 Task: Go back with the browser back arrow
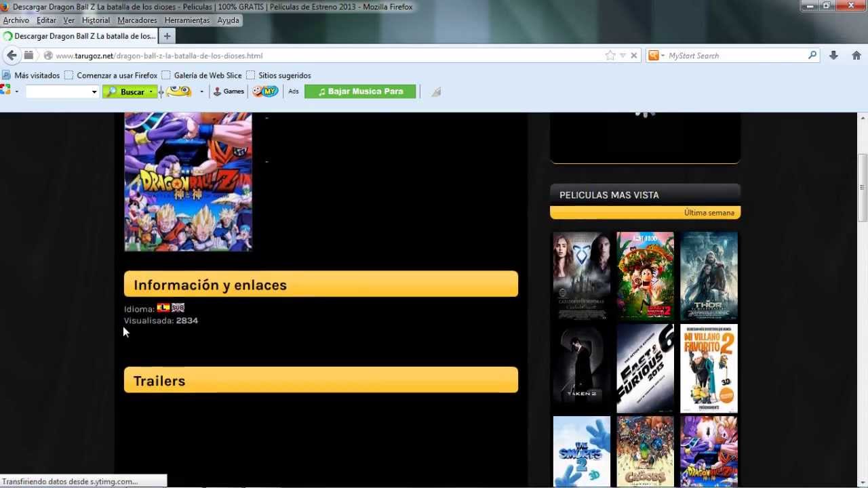tap(12, 56)
